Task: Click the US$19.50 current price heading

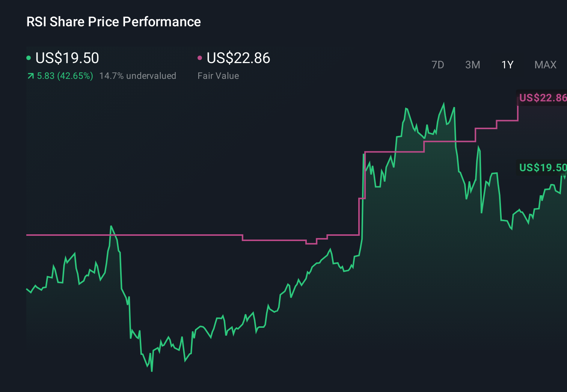Action: [67, 58]
